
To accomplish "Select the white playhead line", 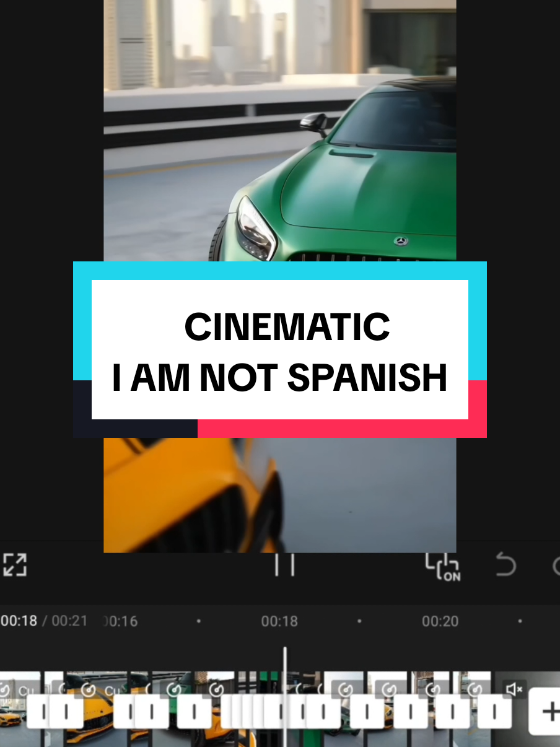I will click(x=285, y=697).
